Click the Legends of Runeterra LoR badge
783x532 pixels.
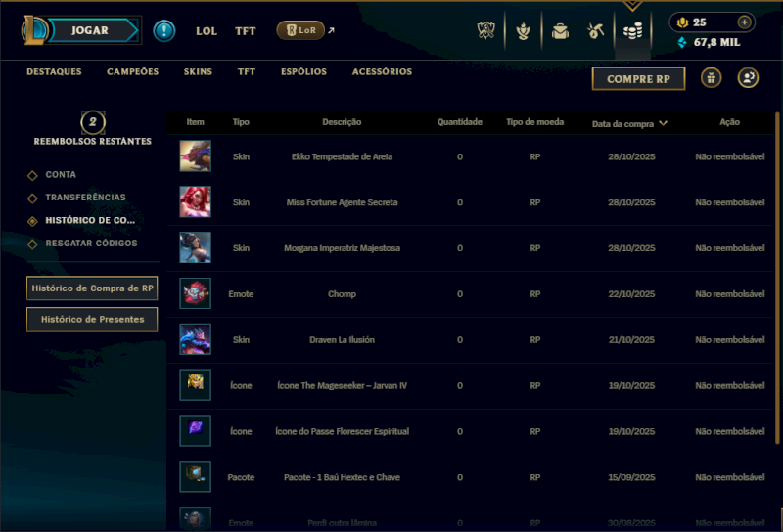300,30
